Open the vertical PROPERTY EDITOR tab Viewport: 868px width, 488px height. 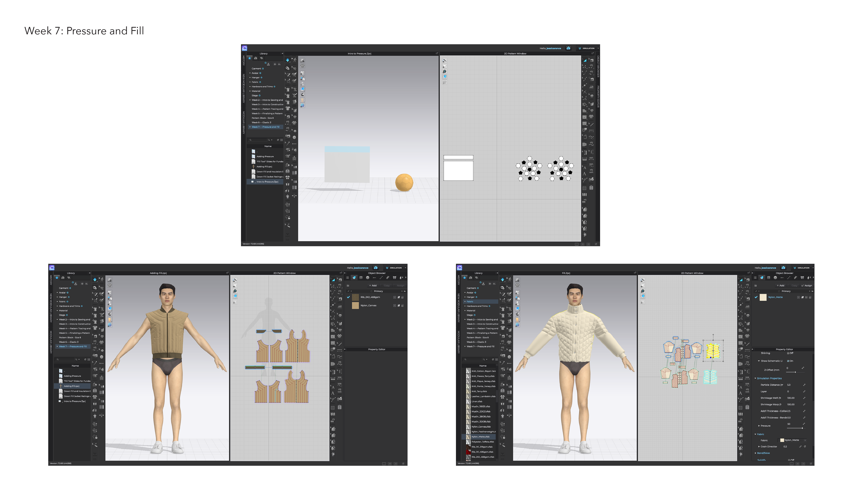[x=598, y=97]
